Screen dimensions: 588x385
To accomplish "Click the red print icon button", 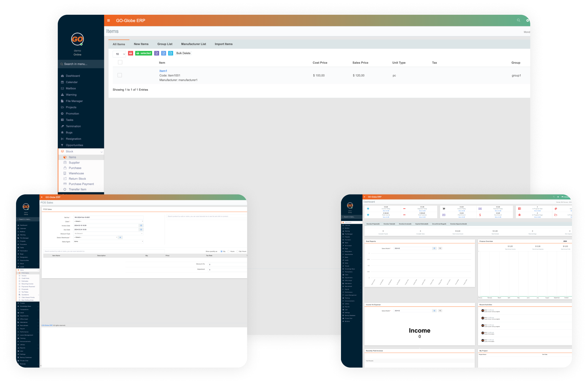I will (131, 53).
